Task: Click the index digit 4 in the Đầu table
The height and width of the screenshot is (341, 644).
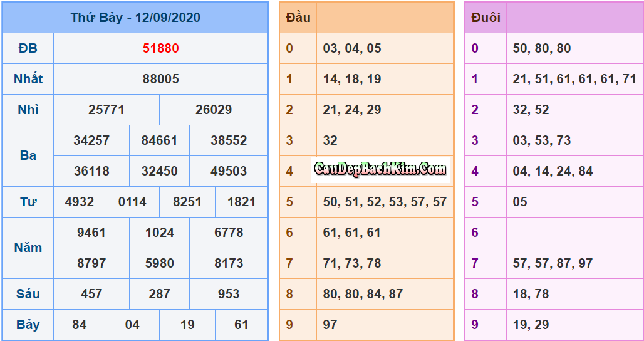Action: click(289, 171)
